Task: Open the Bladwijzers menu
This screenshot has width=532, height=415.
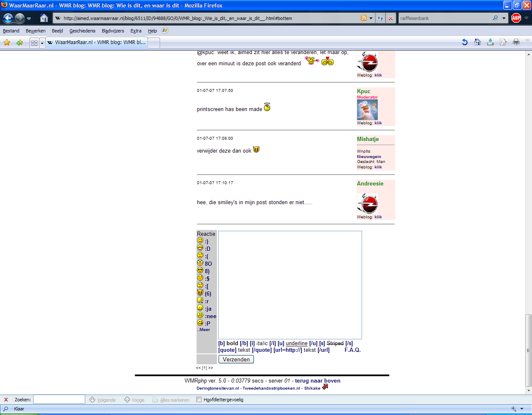Action: click(113, 31)
